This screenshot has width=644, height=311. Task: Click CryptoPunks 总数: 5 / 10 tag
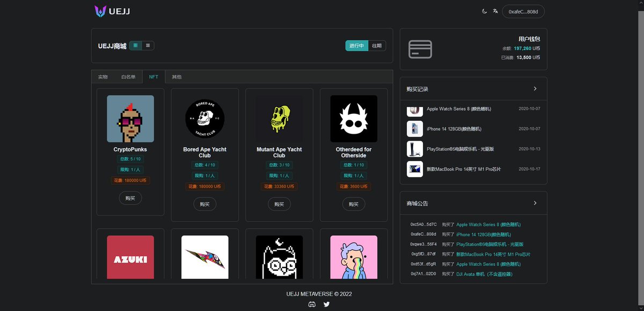[130, 159]
